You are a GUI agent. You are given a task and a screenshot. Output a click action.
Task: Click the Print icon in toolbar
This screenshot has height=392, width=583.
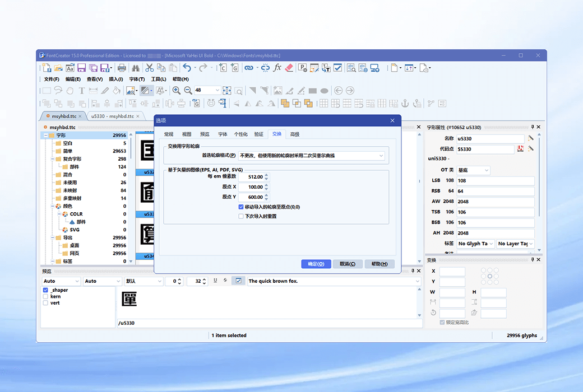click(x=122, y=68)
